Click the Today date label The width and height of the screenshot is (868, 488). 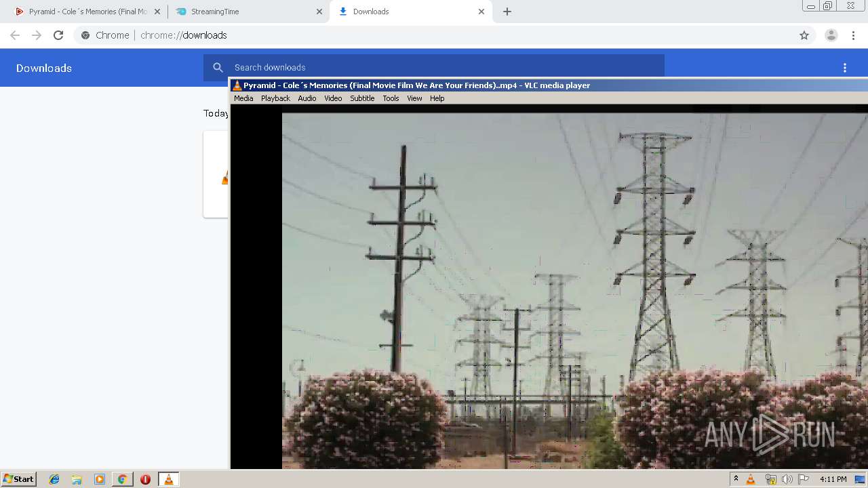click(216, 113)
